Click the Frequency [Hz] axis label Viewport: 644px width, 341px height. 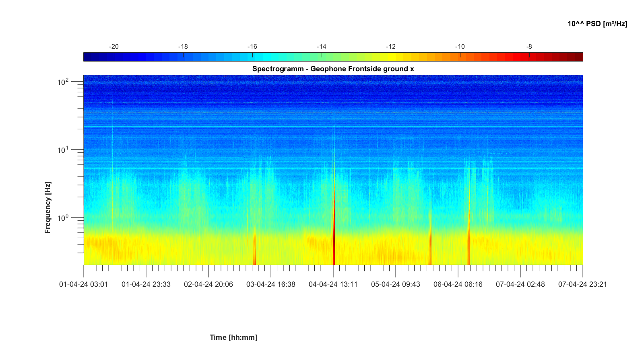(x=48, y=207)
